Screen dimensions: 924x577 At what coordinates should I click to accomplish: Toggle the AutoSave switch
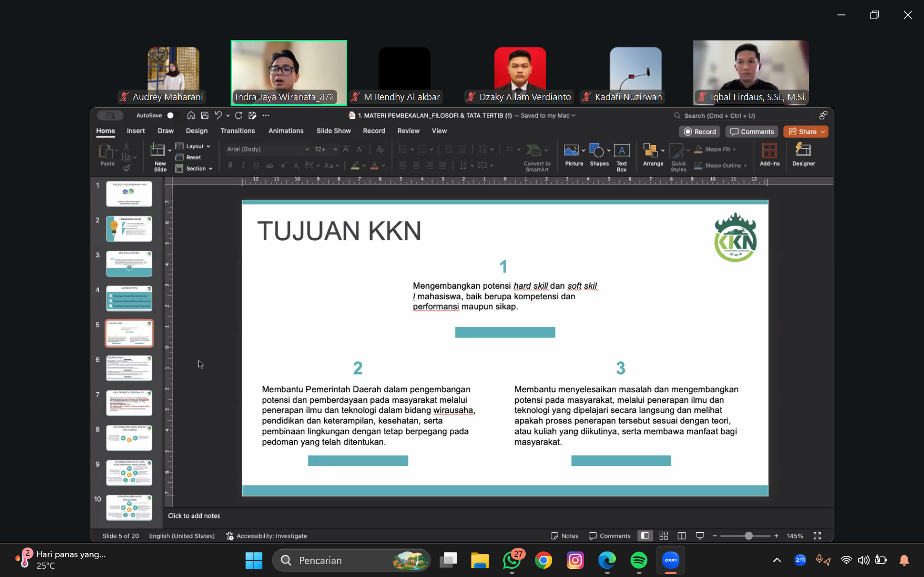pos(171,115)
